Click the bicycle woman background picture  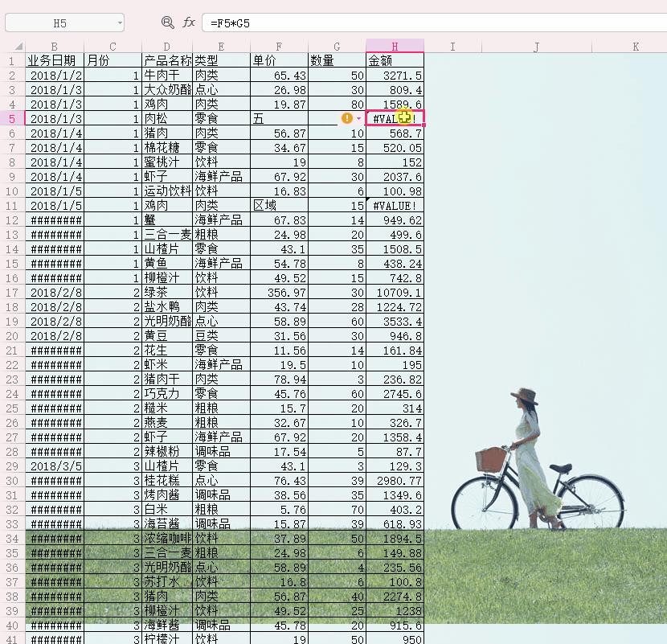(538, 460)
